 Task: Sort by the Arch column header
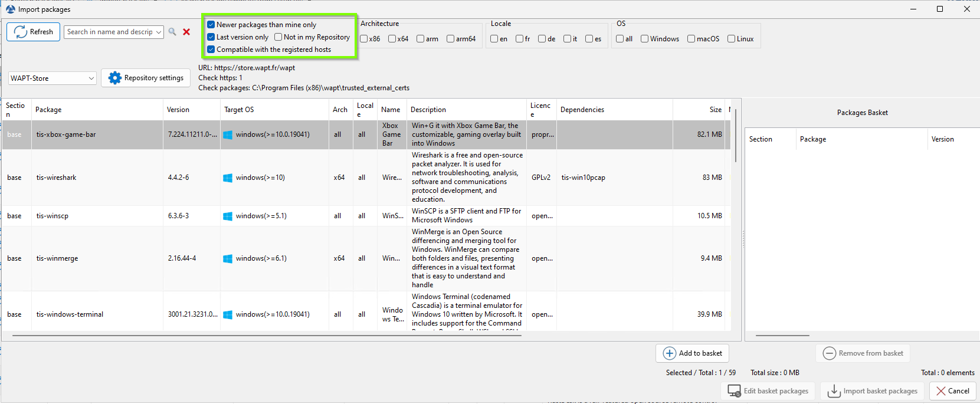[x=341, y=110]
